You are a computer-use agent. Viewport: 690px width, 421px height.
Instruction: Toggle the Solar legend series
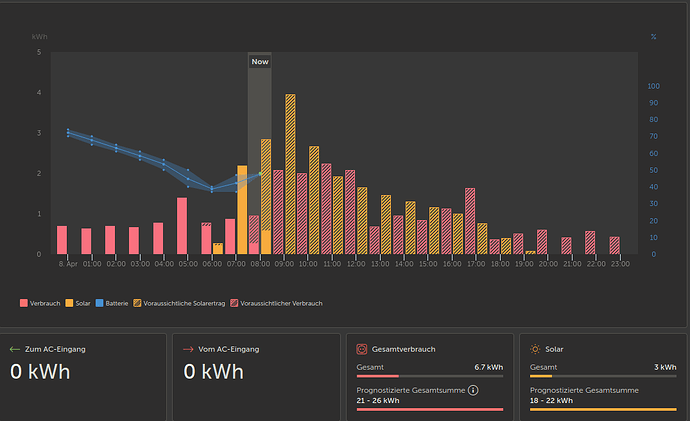pyautogui.click(x=78, y=303)
